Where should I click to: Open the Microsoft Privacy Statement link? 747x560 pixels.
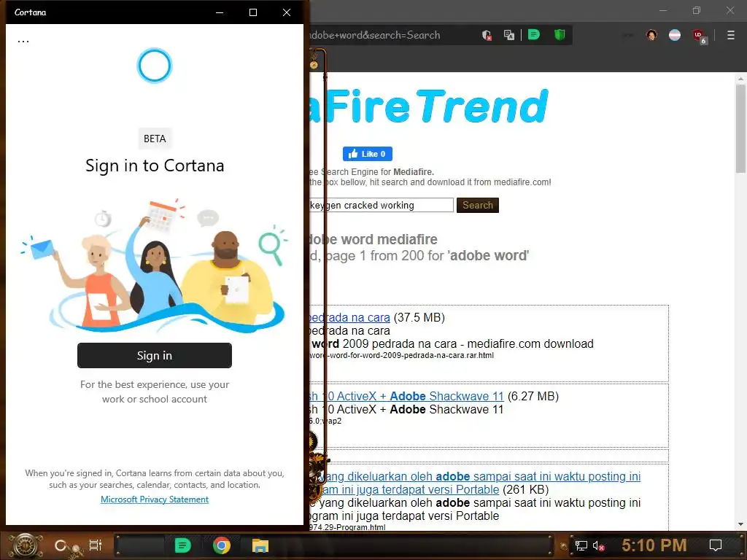pos(155,499)
